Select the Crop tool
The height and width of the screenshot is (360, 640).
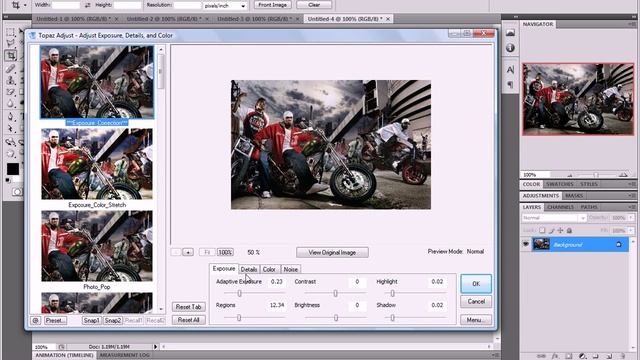[x=11, y=55]
